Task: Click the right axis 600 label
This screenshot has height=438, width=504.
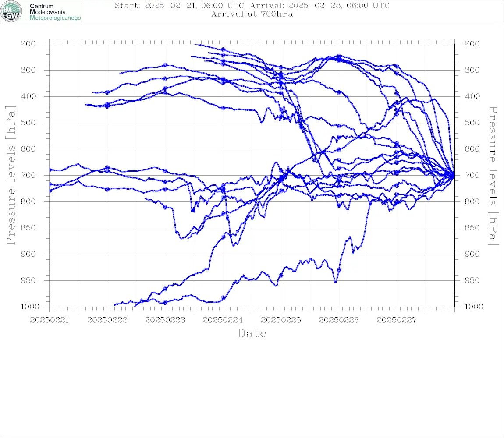Action: tap(472, 149)
